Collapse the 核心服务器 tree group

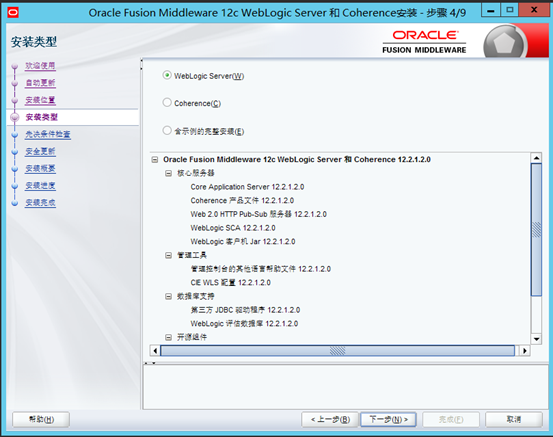click(x=169, y=173)
